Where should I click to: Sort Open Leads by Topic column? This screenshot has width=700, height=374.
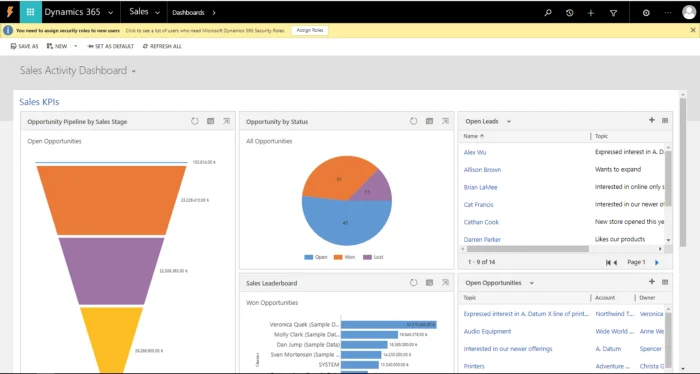tap(601, 136)
